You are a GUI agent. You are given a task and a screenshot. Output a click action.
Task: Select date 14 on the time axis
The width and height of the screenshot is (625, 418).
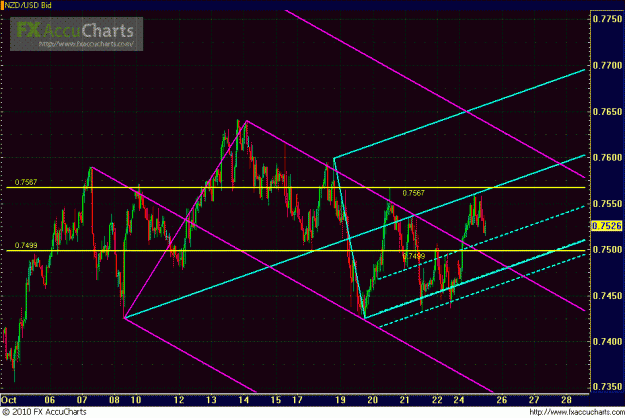click(244, 400)
